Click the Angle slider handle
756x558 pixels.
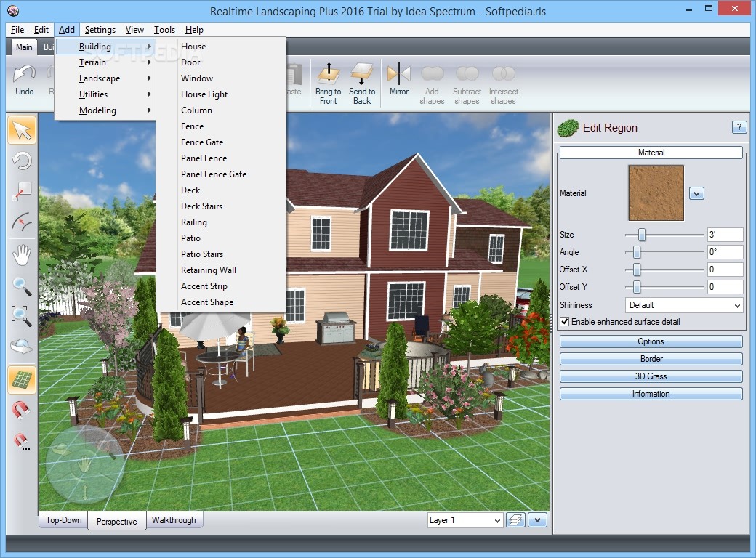click(637, 252)
